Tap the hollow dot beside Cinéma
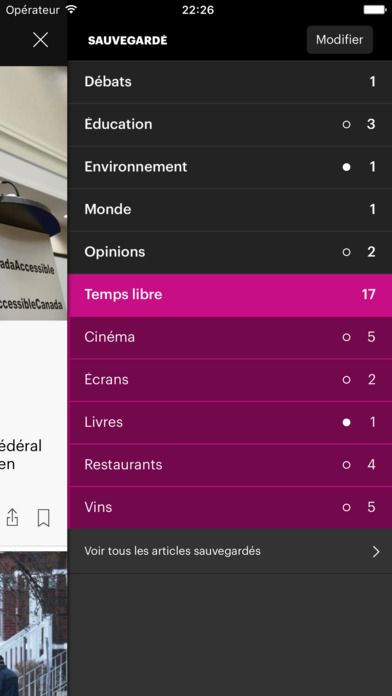 pyautogui.click(x=346, y=337)
